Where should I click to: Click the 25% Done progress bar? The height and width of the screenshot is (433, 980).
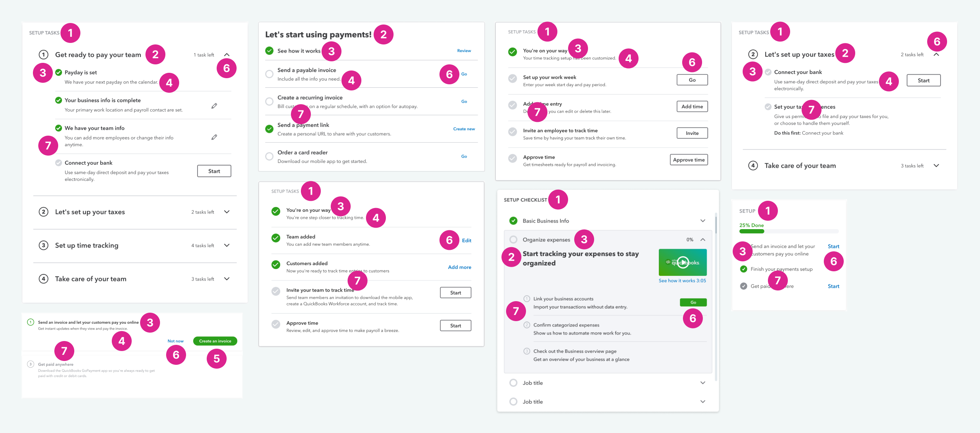tap(789, 231)
